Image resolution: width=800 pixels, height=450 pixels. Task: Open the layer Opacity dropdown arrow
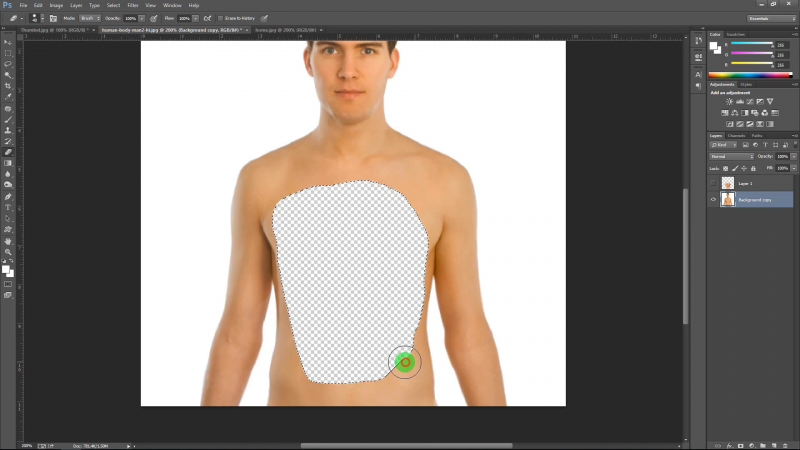click(x=793, y=157)
